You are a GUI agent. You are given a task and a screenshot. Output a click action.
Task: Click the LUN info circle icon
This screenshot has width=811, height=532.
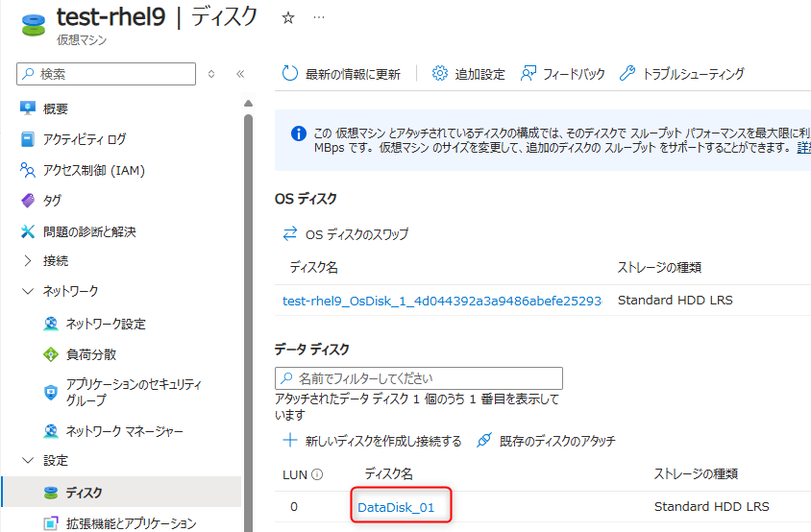tap(317, 474)
